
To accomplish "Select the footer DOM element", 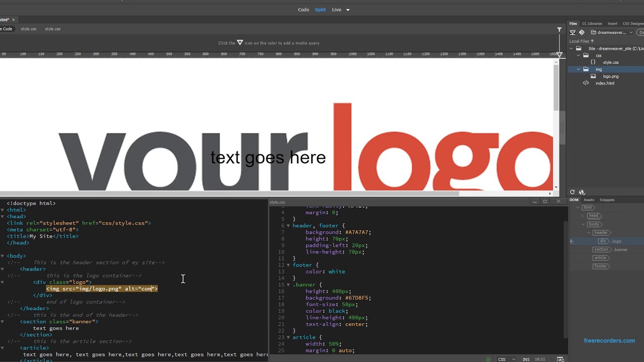I will [601, 266].
